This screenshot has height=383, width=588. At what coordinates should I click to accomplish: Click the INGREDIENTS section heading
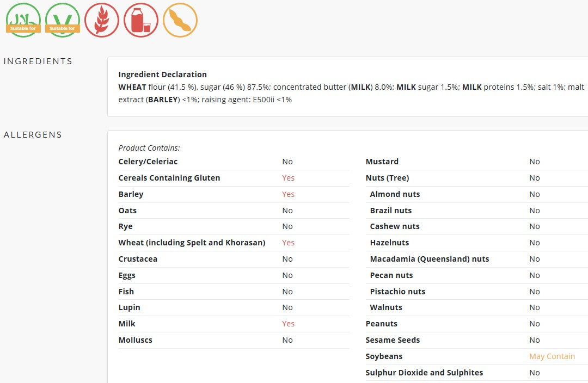[38, 61]
